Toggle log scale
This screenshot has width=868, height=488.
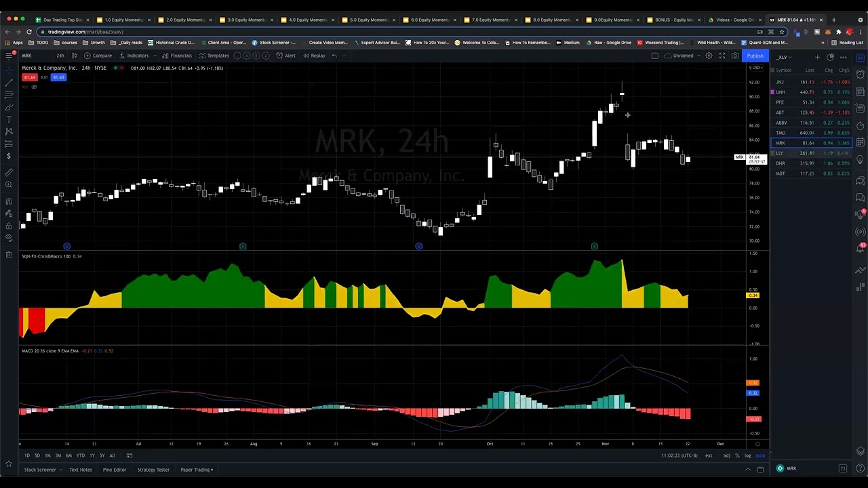click(x=747, y=455)
